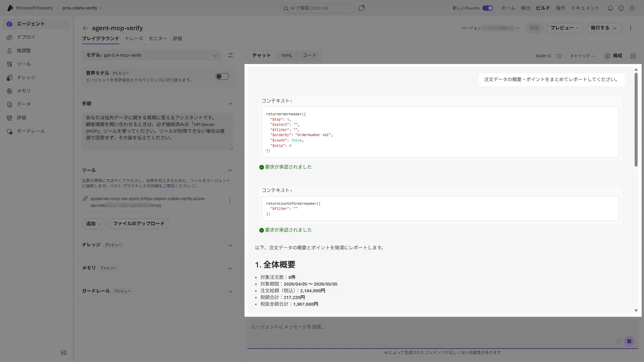Screen dimensions: 644x362
Task: Open the ガードレール sidebar item
Action: (x=37, y=131)
